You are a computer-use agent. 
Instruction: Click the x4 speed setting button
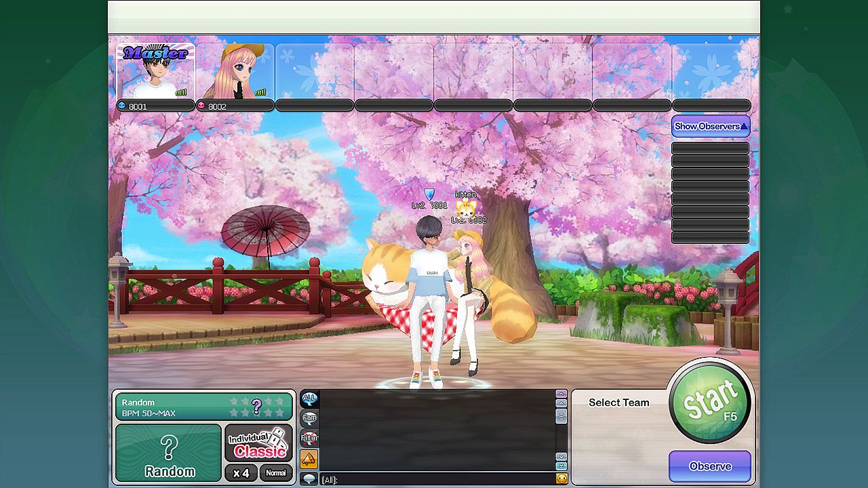(x=241, y=473)
